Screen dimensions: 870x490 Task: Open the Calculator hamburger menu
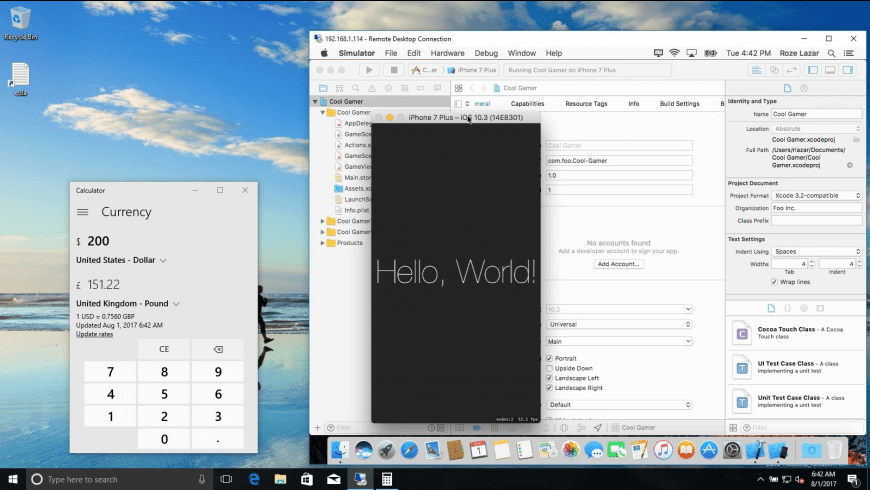[x=83, y=212]
